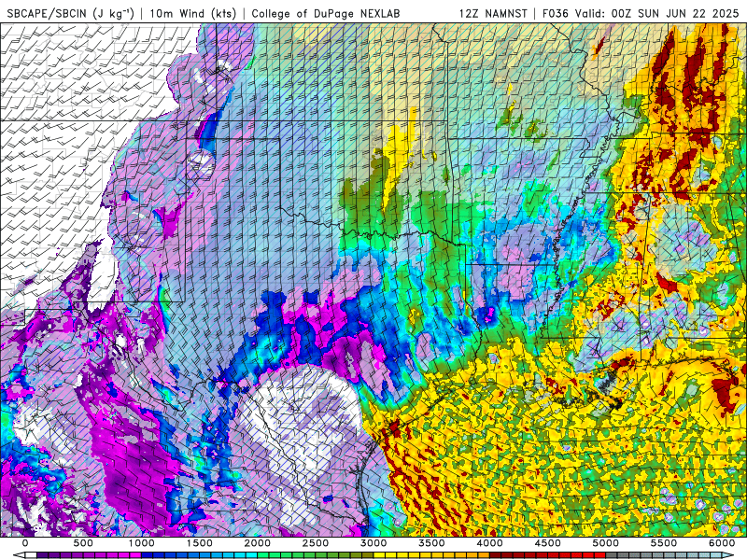This screenshot has height=560, width=747.
Task: Click the right end arrow of the color bar
Action: click(x=727, y=555)
